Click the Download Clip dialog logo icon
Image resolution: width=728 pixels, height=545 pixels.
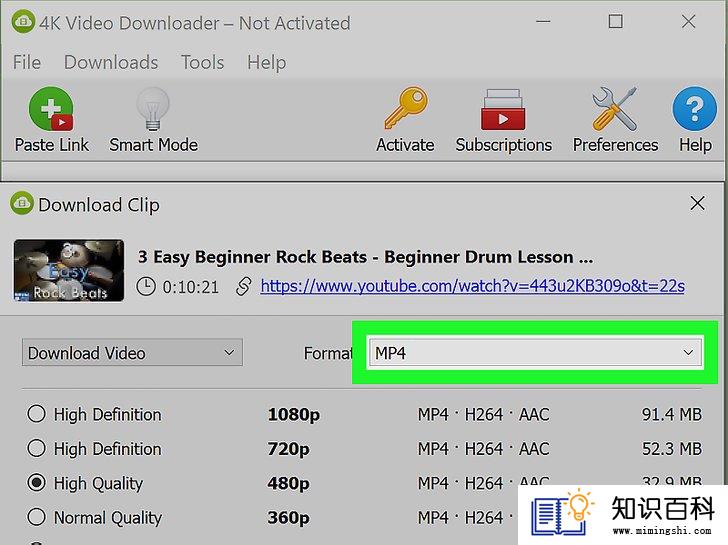point(21,203)
